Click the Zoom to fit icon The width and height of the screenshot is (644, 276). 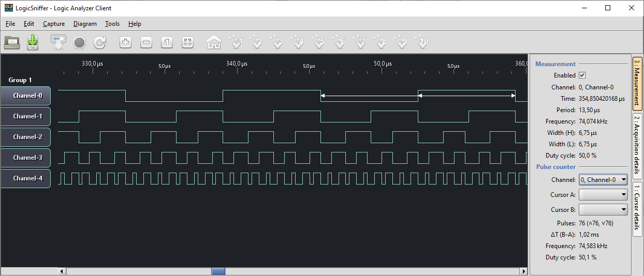coord(187,43)
